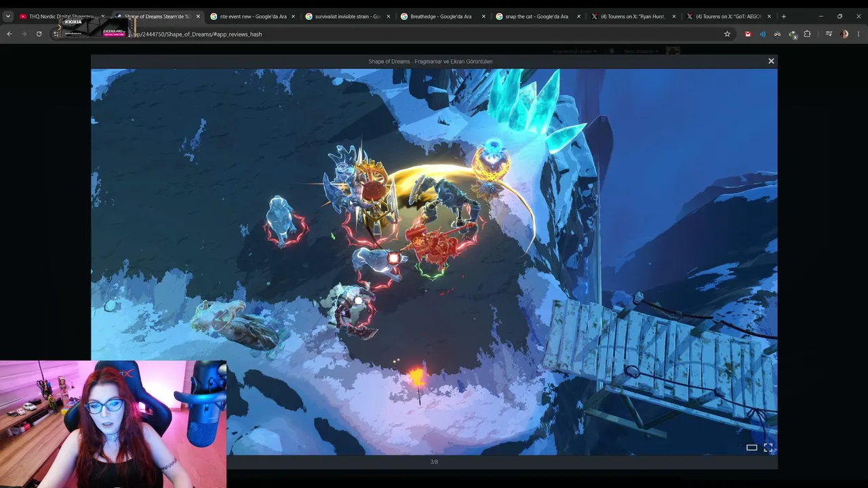Open the Extensions puzzle-piece menu

pyautogui.click(x=807, y=34)
